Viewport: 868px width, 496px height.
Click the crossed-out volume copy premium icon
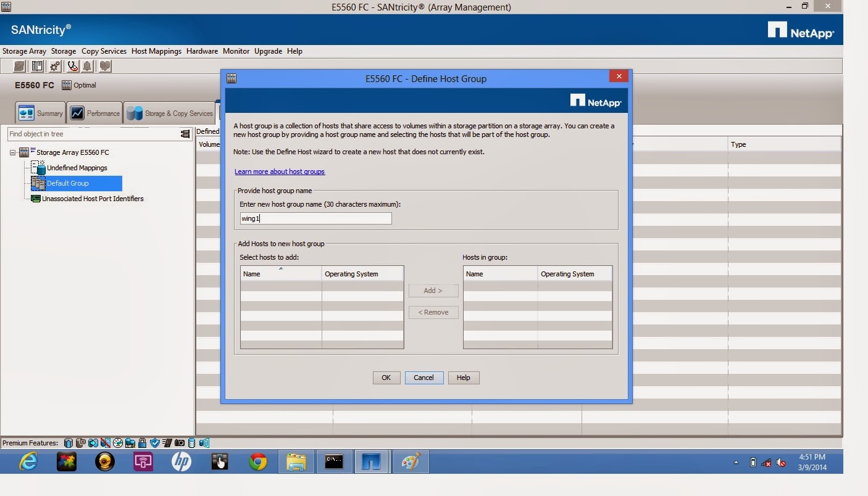pos(104,442)
